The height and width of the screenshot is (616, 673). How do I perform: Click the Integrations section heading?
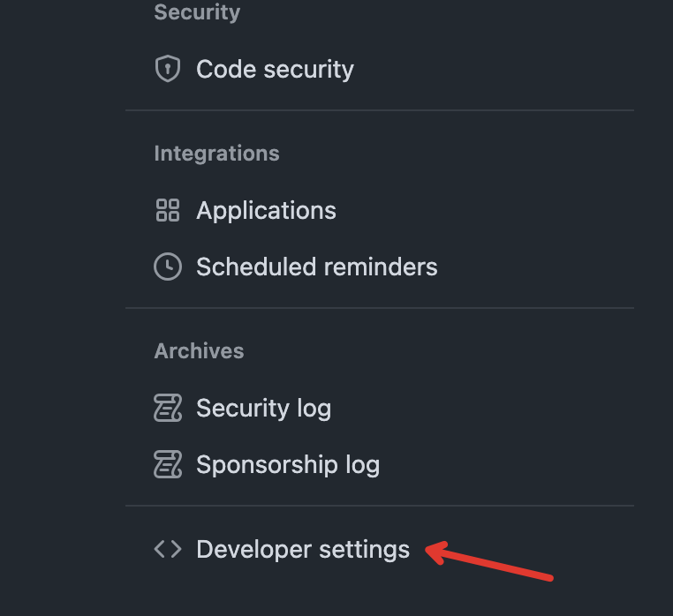216,154
